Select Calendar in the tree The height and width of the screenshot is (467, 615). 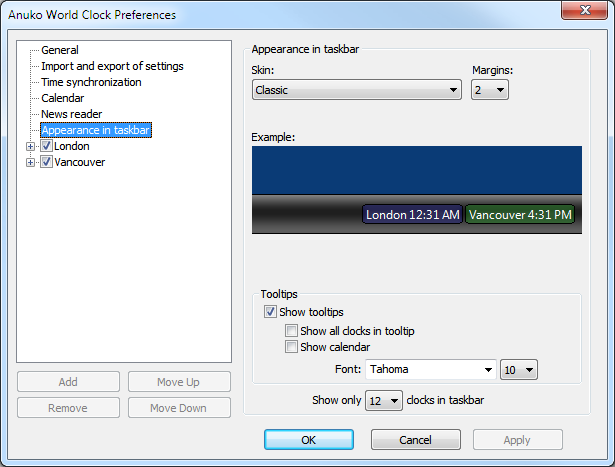tap(63, 98)
